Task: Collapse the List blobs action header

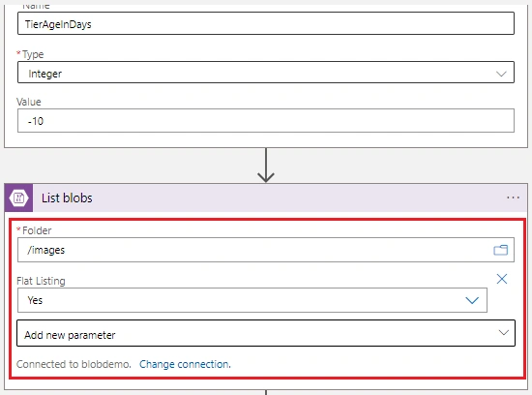Action: [266, 197]
